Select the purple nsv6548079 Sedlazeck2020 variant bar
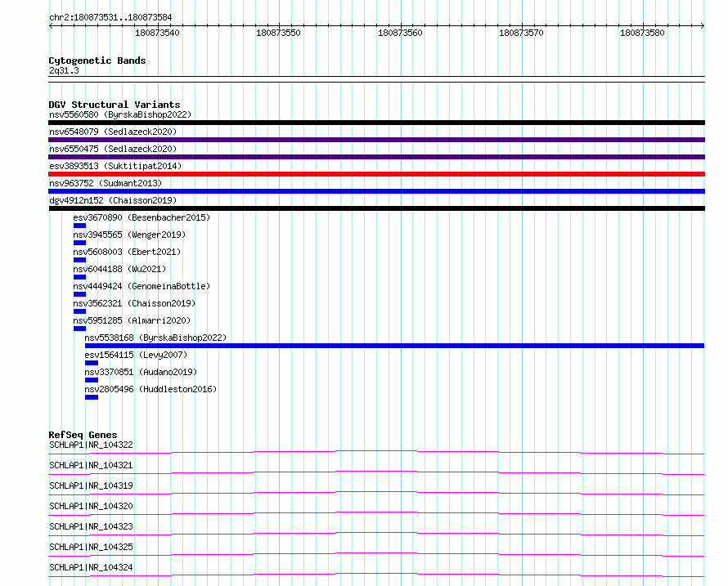728x586 pixels. (376, 140)
